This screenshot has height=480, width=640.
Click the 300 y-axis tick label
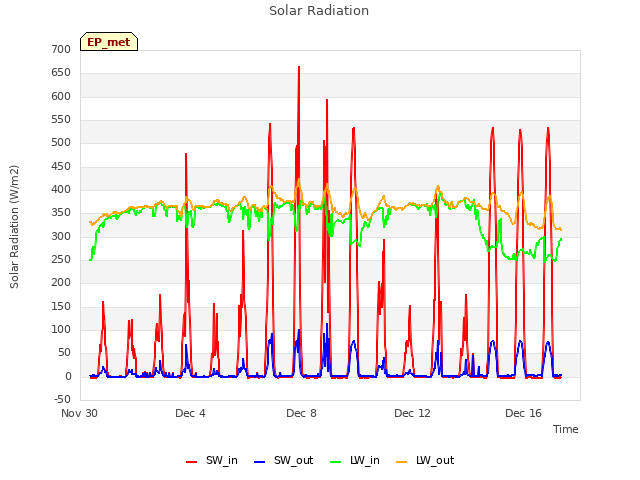pos(61,236)
